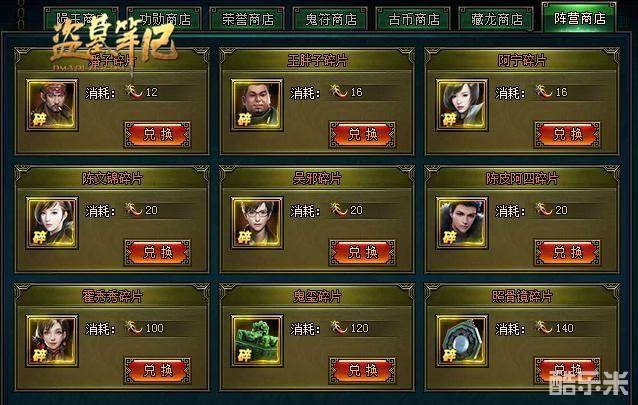
Task: Select the 霍秀秀 fragment portrait icon
Action: coord(52,340)
